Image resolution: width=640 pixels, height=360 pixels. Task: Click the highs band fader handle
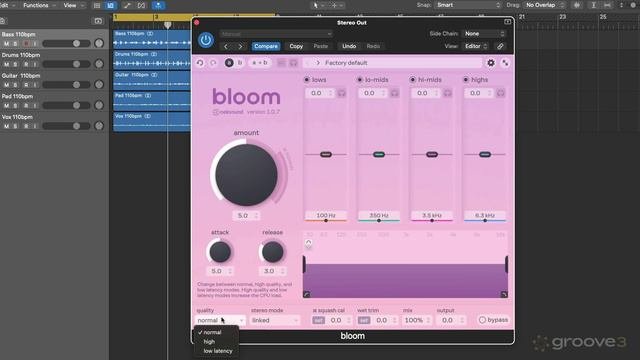point(484,154)
